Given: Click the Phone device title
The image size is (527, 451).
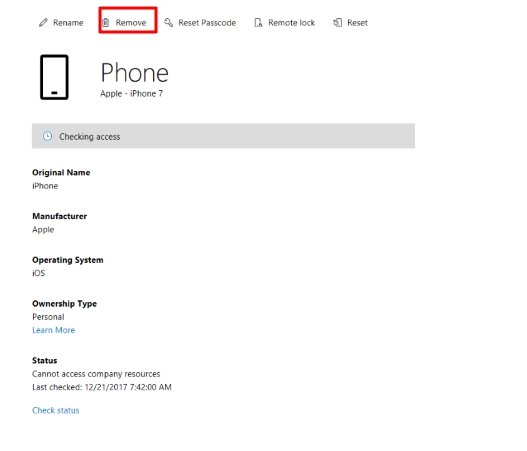Looking at the screenshot, I should coord(134,73).
